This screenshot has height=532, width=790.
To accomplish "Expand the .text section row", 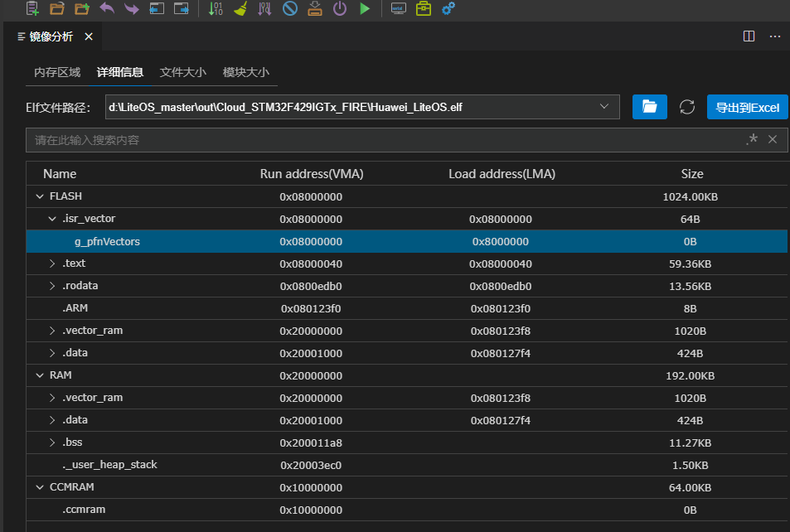I will tap(53, 264).
